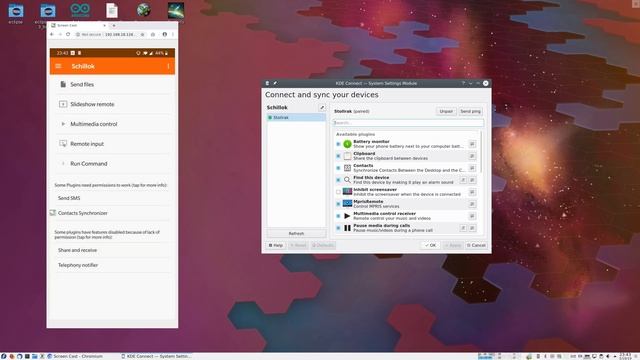This screenshot has height=360, width=640.
Task: Open a new Chromium tab
Action: pyautogui.click(x=114, y=25)
